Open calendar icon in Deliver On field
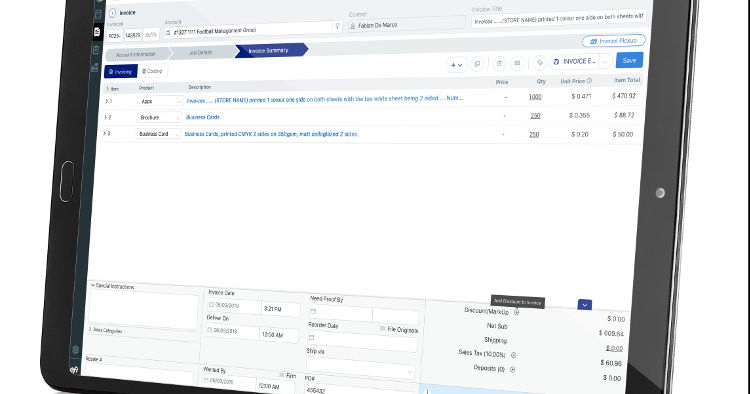This screenshot has height=394, width=750. 210,330
